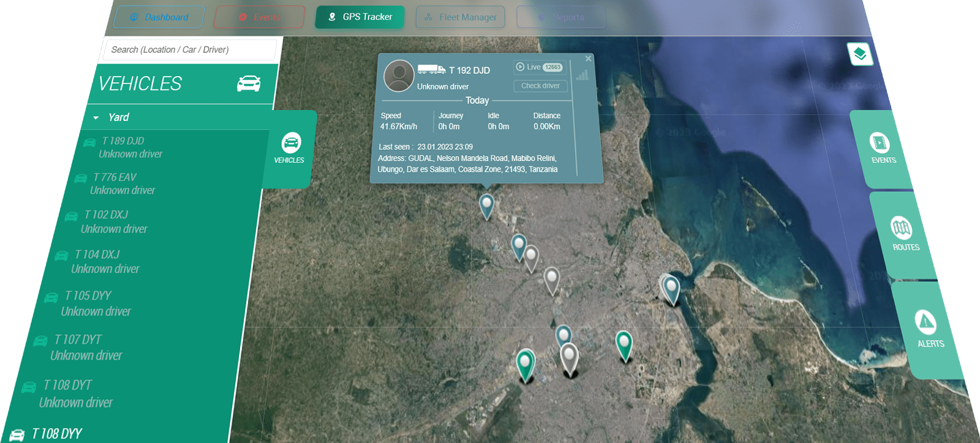Select vehicle T 189 DJD in list
The image size is (980, 443).
click(x=123, y=147)
